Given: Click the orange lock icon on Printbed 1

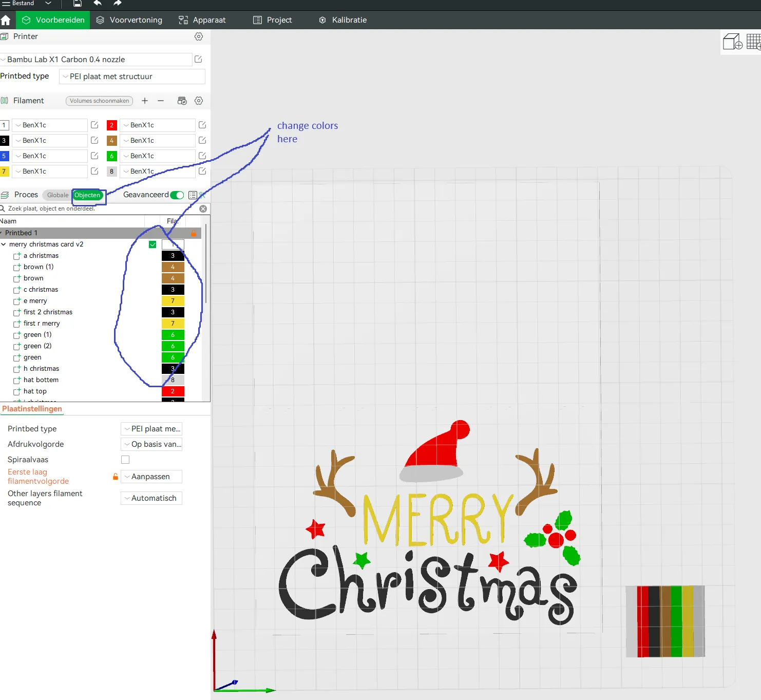Looking at the screenshot, I should [x=194, y=233].
